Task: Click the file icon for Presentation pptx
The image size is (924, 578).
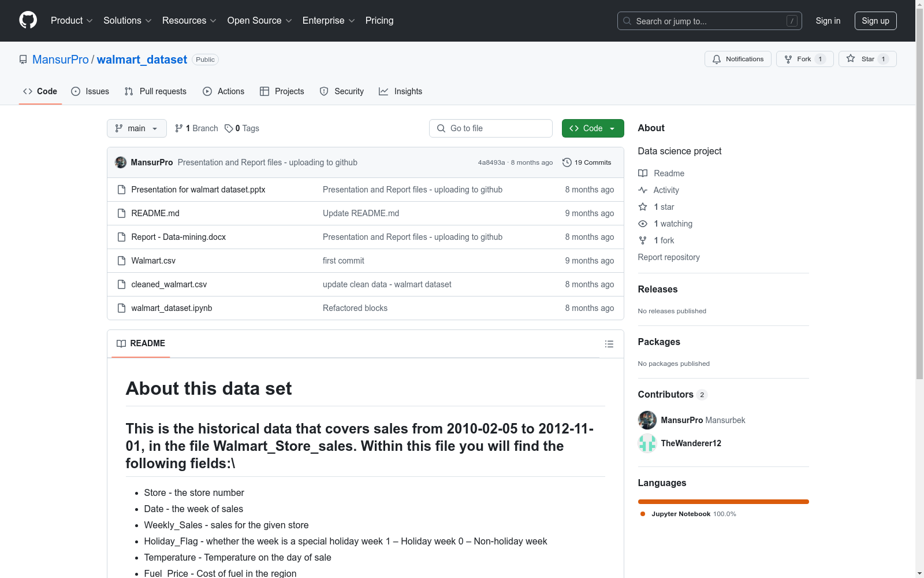Action: pos(121,190)
